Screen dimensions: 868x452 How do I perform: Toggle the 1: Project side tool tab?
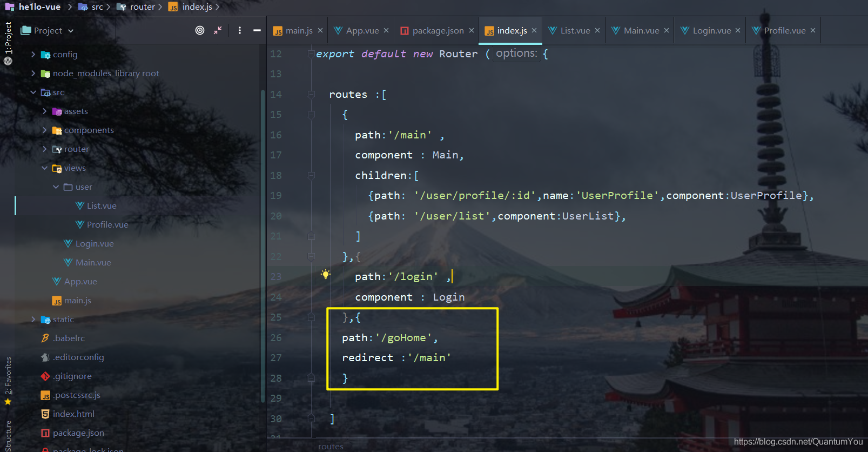pos(8,38)
